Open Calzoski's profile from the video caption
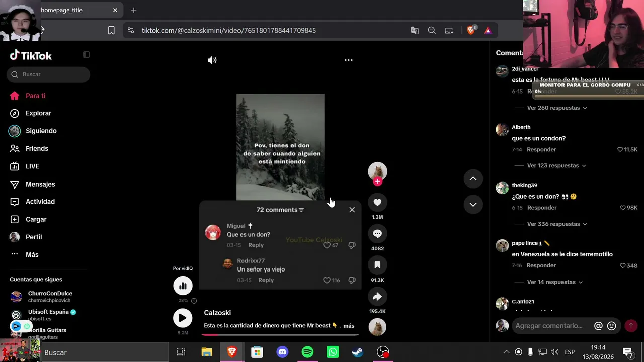This screenshot has height=362, width=644. click(x=217, y=313)
